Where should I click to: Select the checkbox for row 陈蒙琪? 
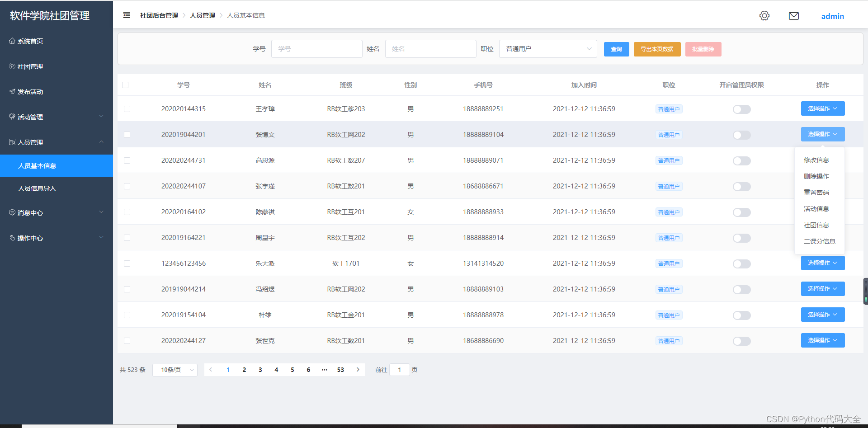pyautogui.click(x=127, y=212)
